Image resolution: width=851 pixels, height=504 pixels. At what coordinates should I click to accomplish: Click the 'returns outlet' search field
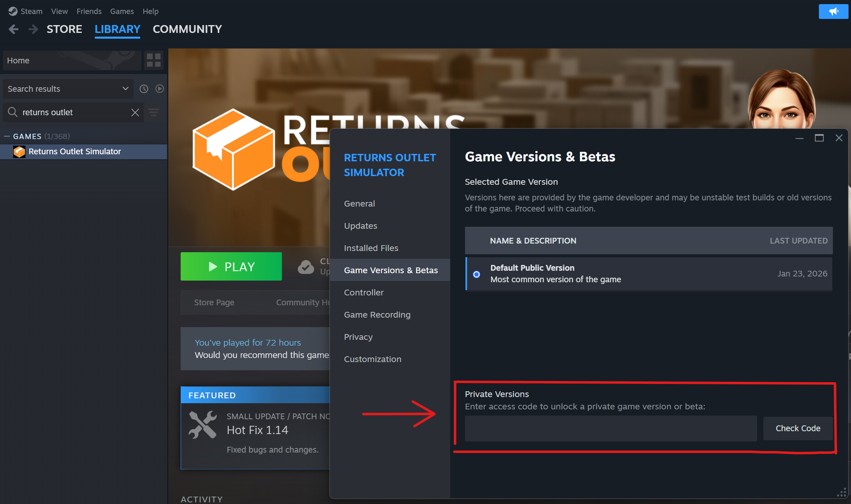pyautogui.click(x=74, y=112)
